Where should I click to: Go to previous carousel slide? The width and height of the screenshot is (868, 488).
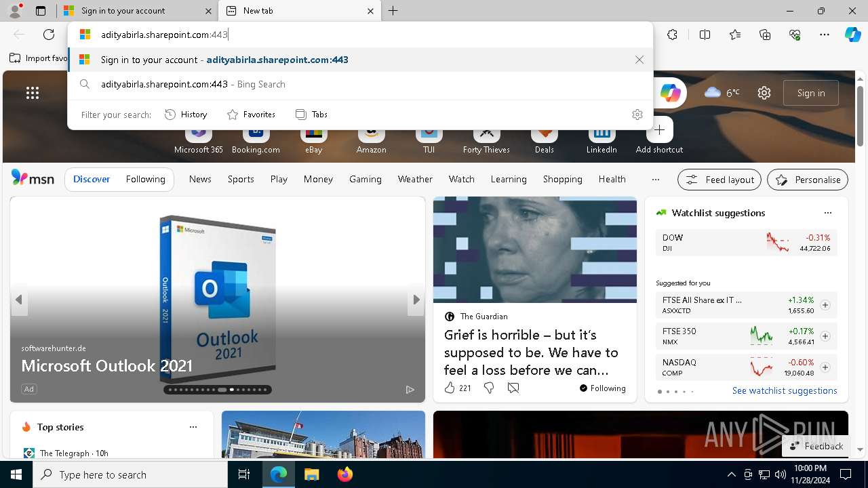tap(19, 300)
